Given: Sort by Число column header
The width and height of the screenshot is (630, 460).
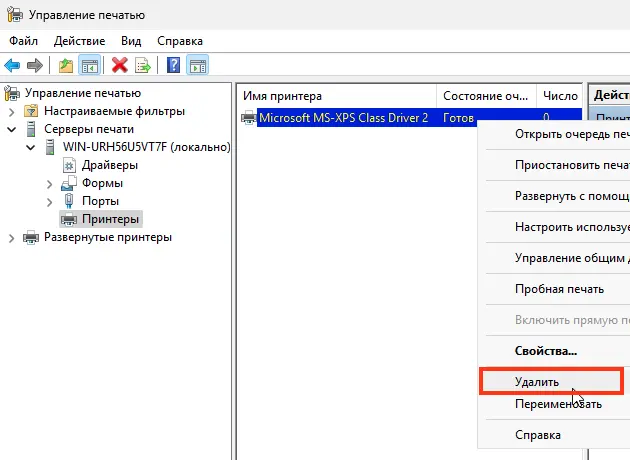Looking at the screenshot, I should tap(559, 96).
